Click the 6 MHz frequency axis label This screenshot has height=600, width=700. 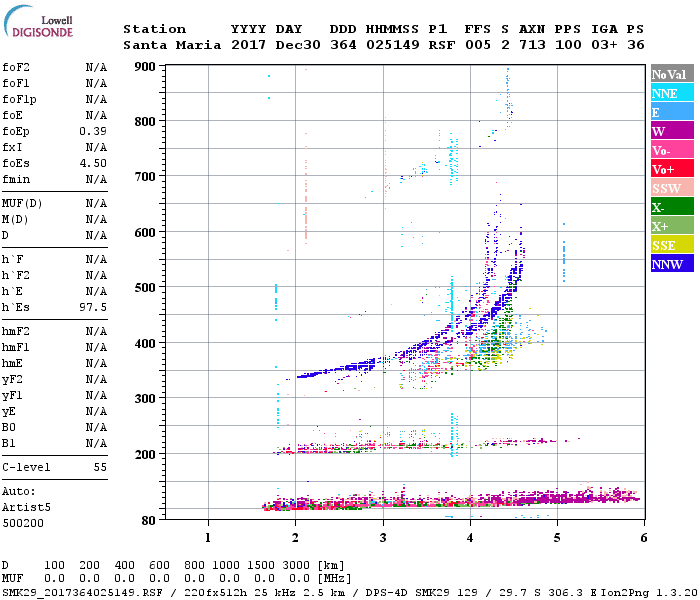coord(644,538)
